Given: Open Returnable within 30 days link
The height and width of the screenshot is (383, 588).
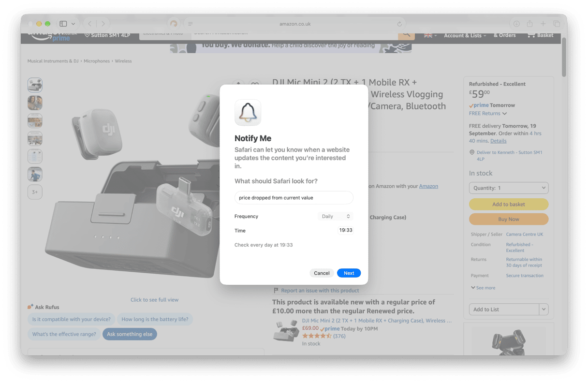Looking at the screenshot, I should pyautogui.click(x=524, y=262).
